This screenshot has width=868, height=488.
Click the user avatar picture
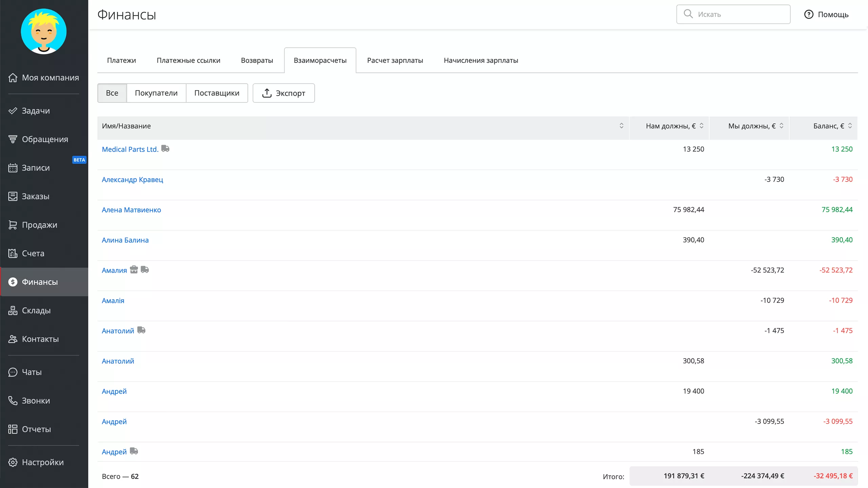[44, 32]
